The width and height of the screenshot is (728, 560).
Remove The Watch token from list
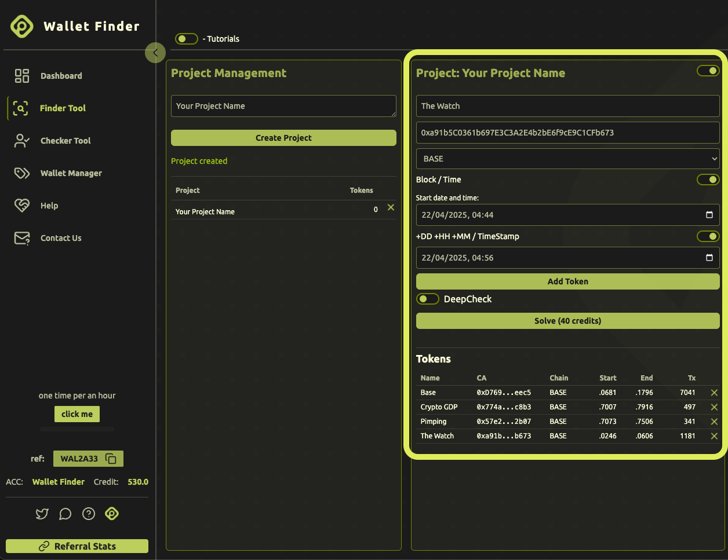tap(714, 436)
